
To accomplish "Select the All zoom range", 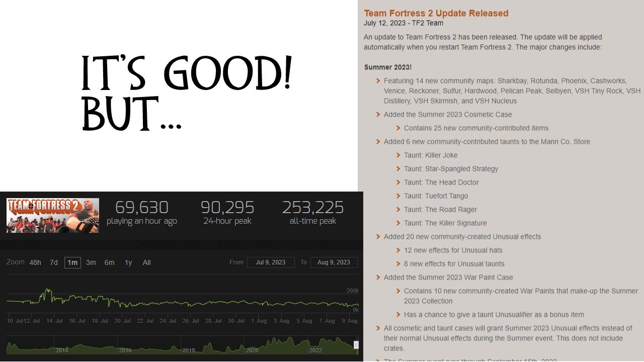I will pyautogui.click(x=146, y=262).
